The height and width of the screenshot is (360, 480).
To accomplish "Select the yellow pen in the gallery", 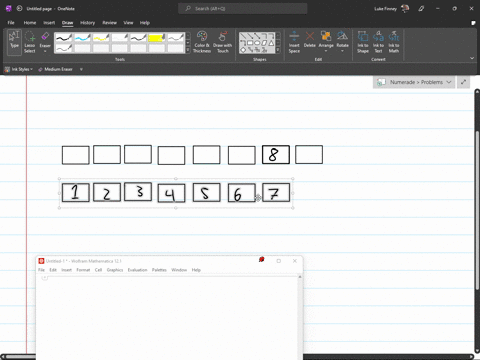I will pos(101,38).
